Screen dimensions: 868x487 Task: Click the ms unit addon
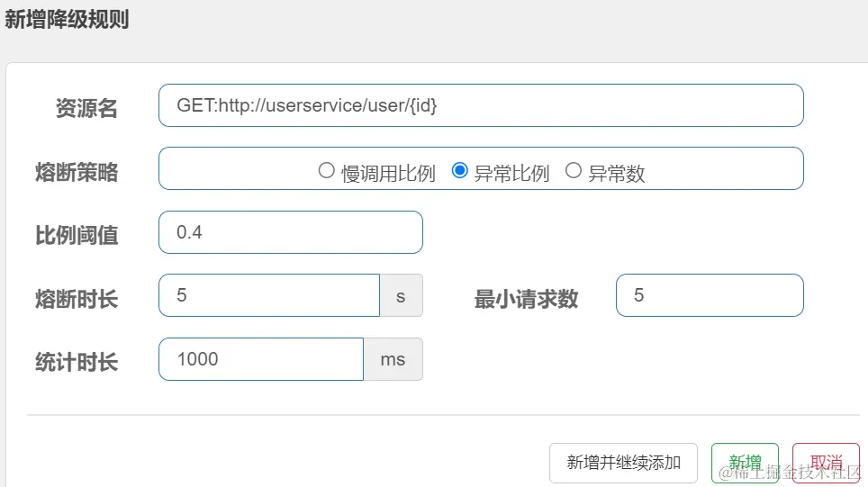pos(393,359)
